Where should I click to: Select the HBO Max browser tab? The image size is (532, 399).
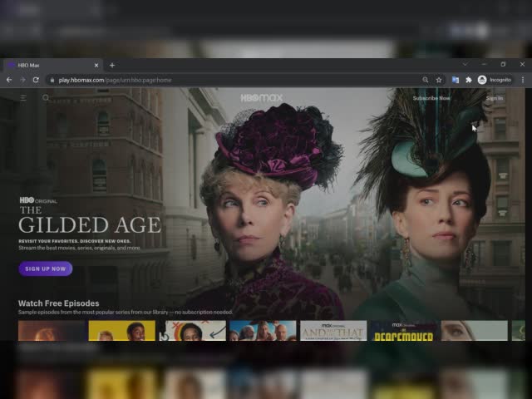click(52, 65)
